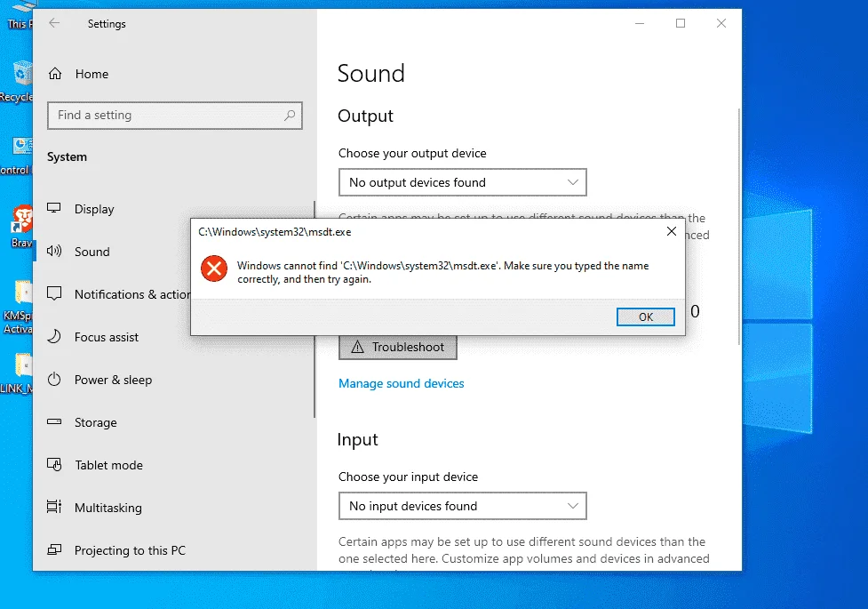Click the Notifications speech-bubble icon
The width and height of the screenshot is (868, 609).
(54, 293)
